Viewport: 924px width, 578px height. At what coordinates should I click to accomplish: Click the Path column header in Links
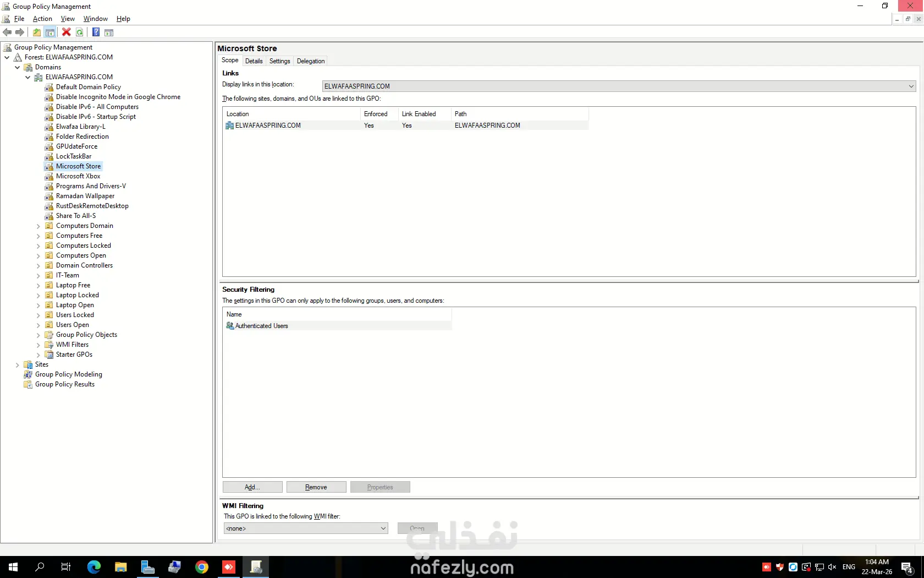520,114
